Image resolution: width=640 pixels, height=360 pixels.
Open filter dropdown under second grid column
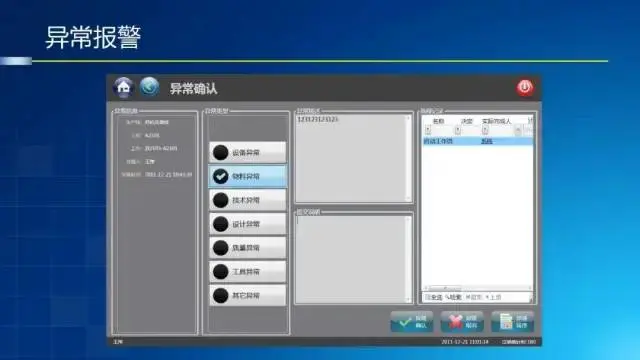coord(458,130)
